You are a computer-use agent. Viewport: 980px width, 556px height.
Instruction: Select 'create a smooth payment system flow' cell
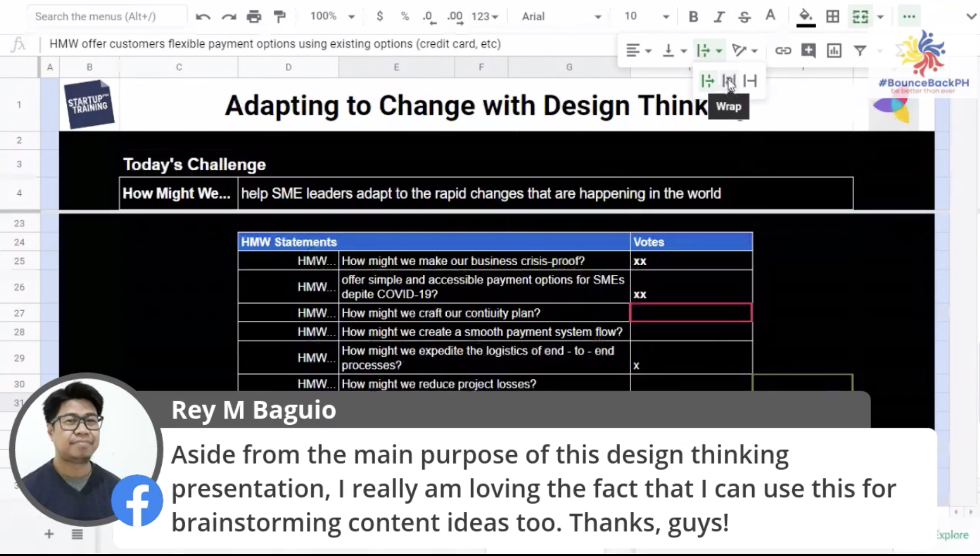click(x=484, y=332)
